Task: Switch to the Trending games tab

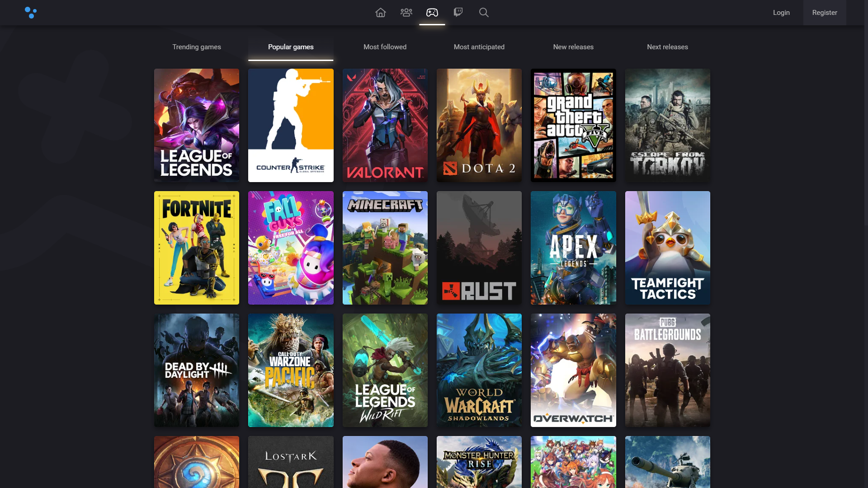Action: click(x=197, y=47)
